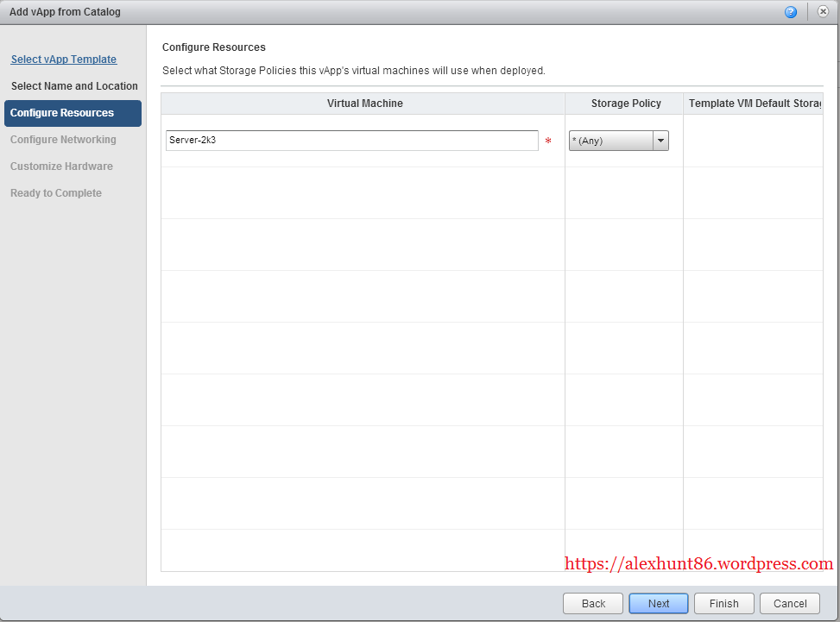Cancel the vApp wizard
This screenshot has width=840, height=622.
pyautogui.click(x=789, y=604)
